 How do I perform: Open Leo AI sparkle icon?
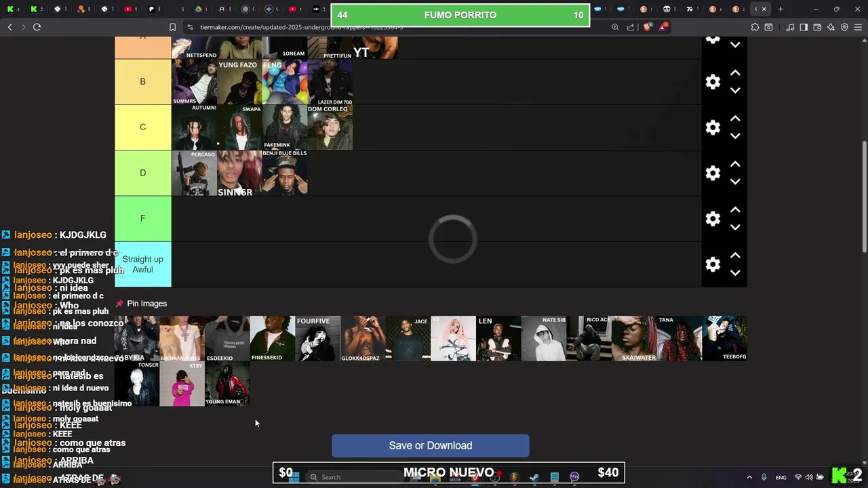831,27
